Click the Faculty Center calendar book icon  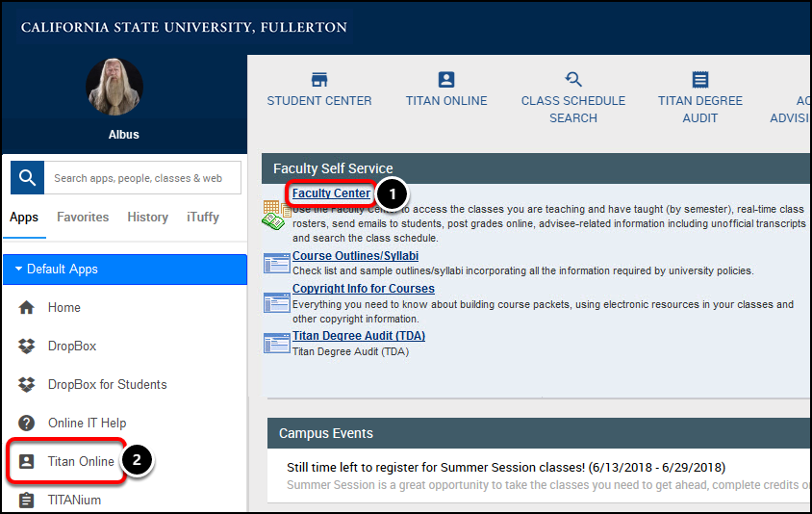pos(276,215)
